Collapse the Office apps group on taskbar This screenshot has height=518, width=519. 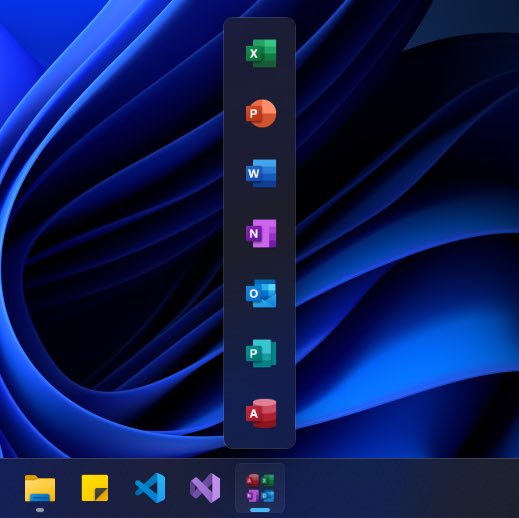tap(260, 488)
